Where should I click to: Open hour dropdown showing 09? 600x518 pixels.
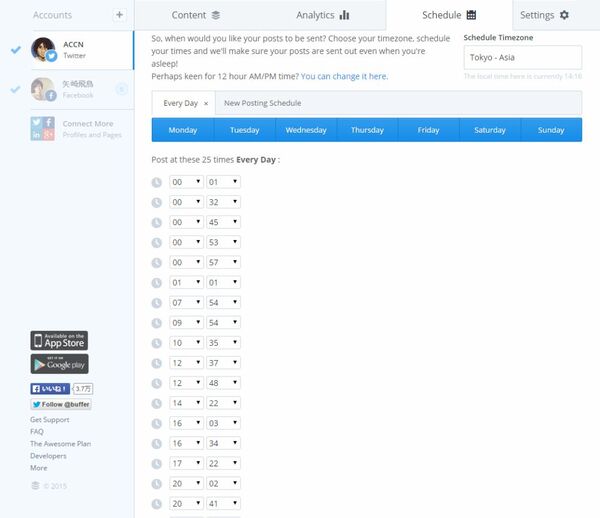tap(186, 323)
